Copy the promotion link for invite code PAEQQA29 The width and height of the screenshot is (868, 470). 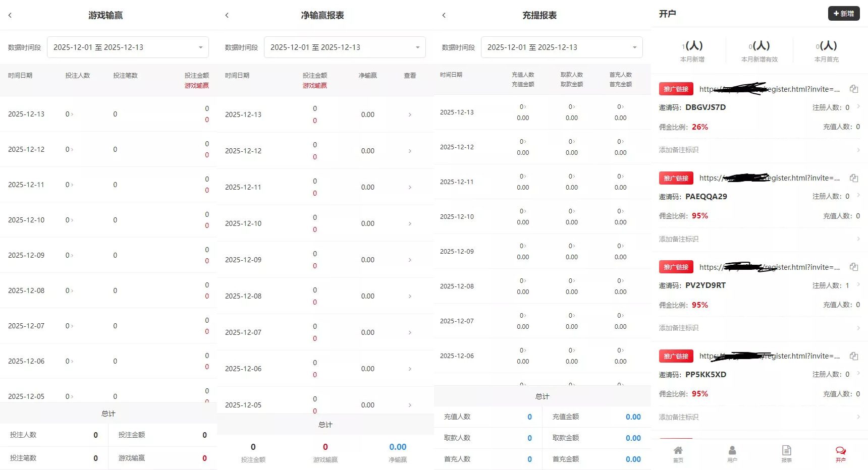click(853, 178)
